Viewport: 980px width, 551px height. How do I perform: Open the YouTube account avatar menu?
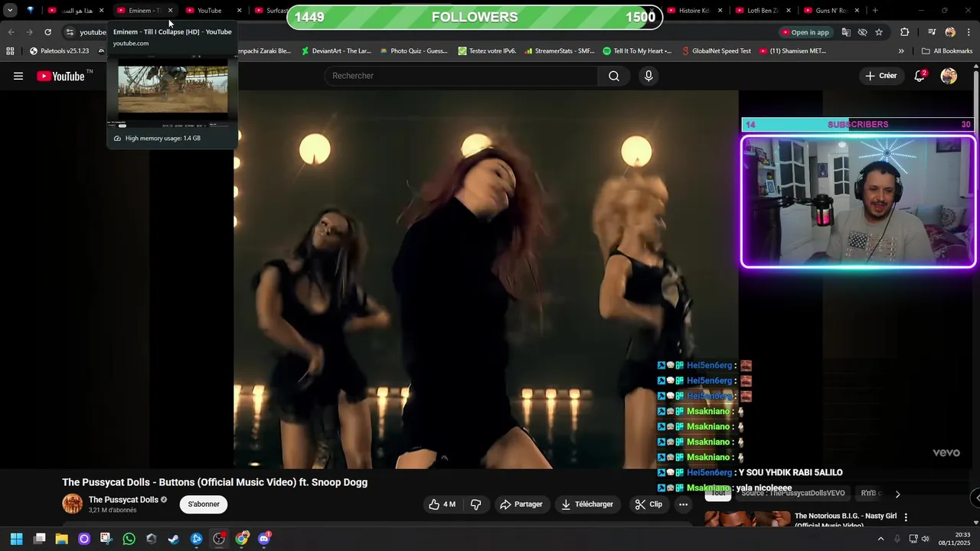(x=949, y=76)
